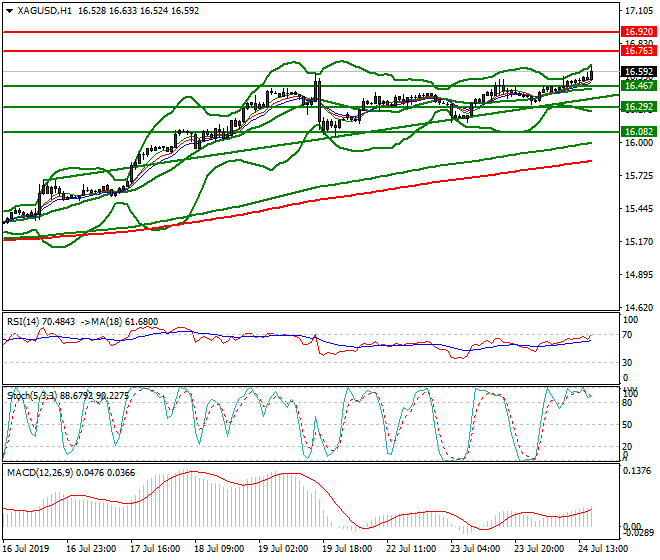Select the 14.620 price scale value
This screenshot has height=560, width=660.
639,308
